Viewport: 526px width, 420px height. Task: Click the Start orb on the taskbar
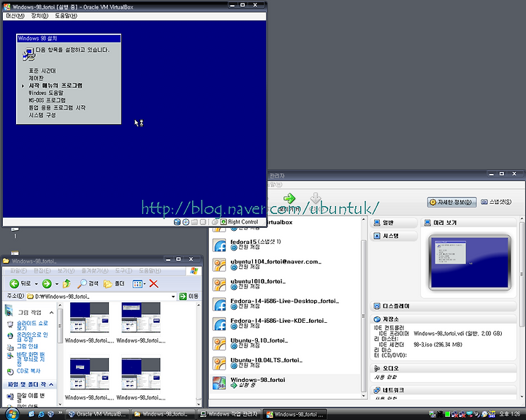tap(12, 414)
